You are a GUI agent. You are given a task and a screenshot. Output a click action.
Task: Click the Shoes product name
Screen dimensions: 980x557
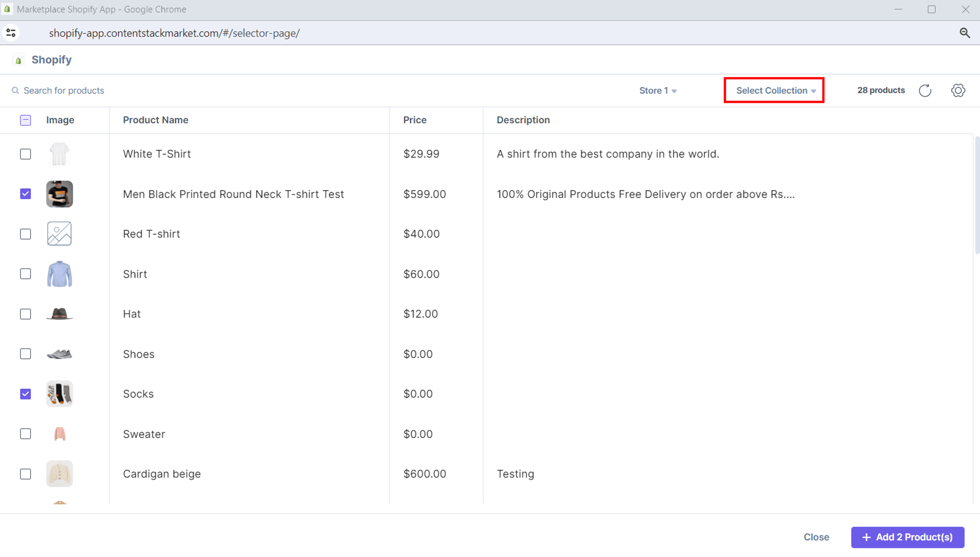click(139, 354)
